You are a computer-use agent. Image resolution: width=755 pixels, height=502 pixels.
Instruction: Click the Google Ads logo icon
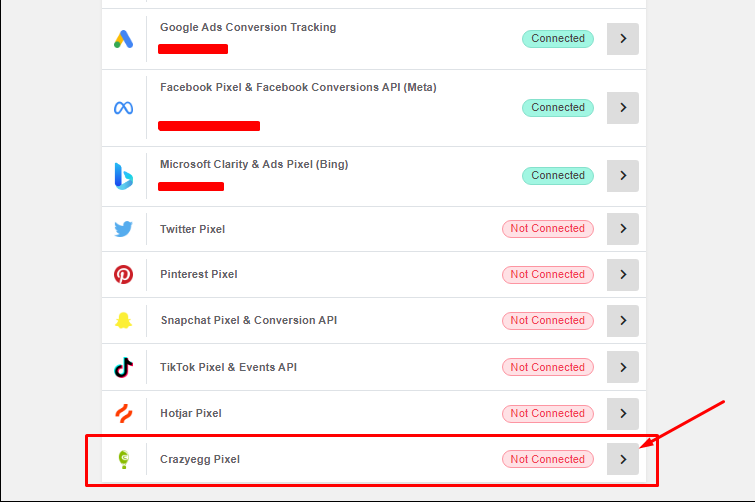point(123,39)
